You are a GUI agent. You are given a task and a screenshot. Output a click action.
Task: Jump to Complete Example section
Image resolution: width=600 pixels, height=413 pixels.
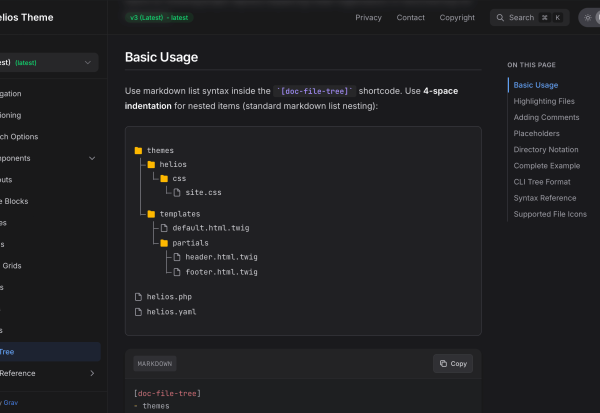coord(546,165)
